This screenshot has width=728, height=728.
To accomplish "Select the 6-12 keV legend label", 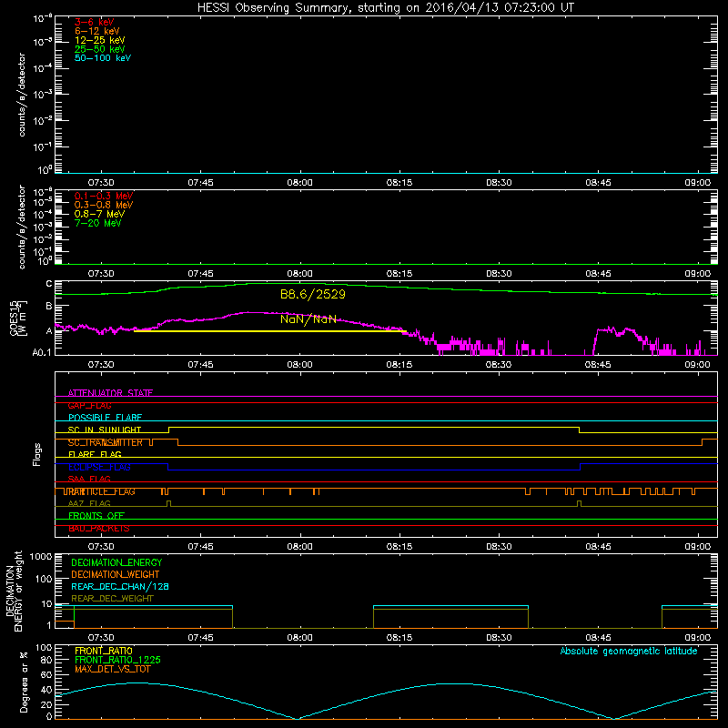I will 96,31.
